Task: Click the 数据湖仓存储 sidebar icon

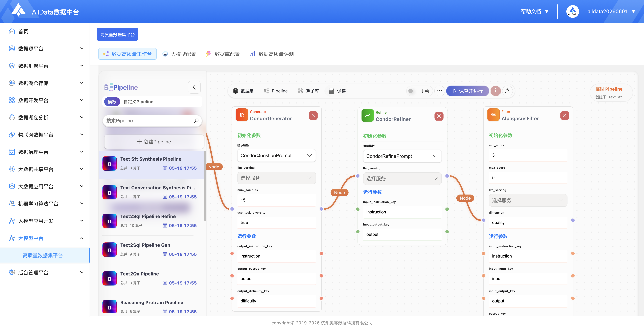Action: click(12, 83)
